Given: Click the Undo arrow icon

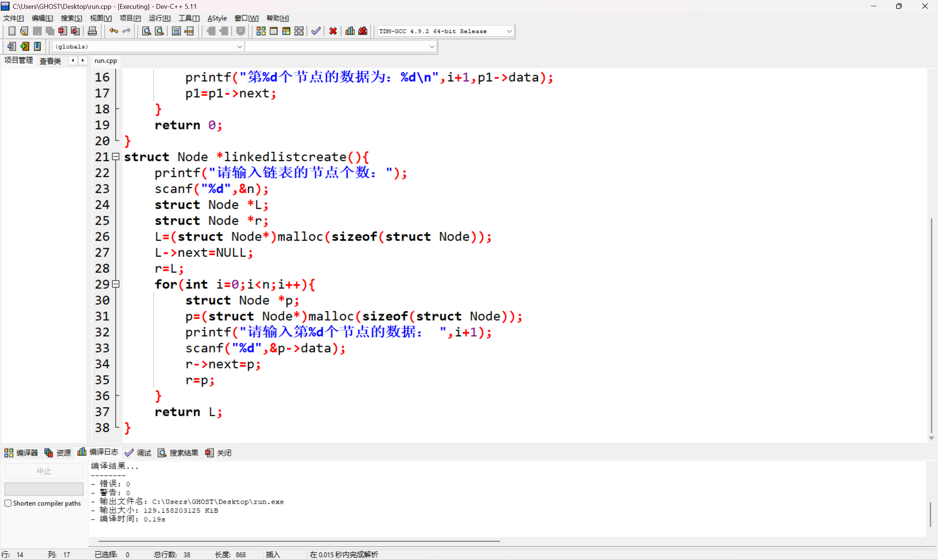Looking at the screenshot, I should pos(113,31).
